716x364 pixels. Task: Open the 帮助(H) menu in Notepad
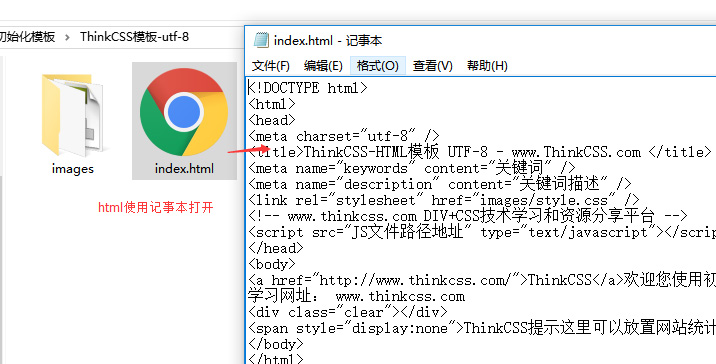point(487,66)
